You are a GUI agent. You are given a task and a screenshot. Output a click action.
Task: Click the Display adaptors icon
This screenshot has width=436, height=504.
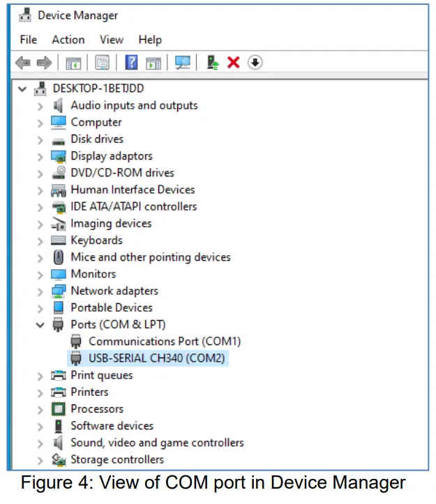click(58, 156)
